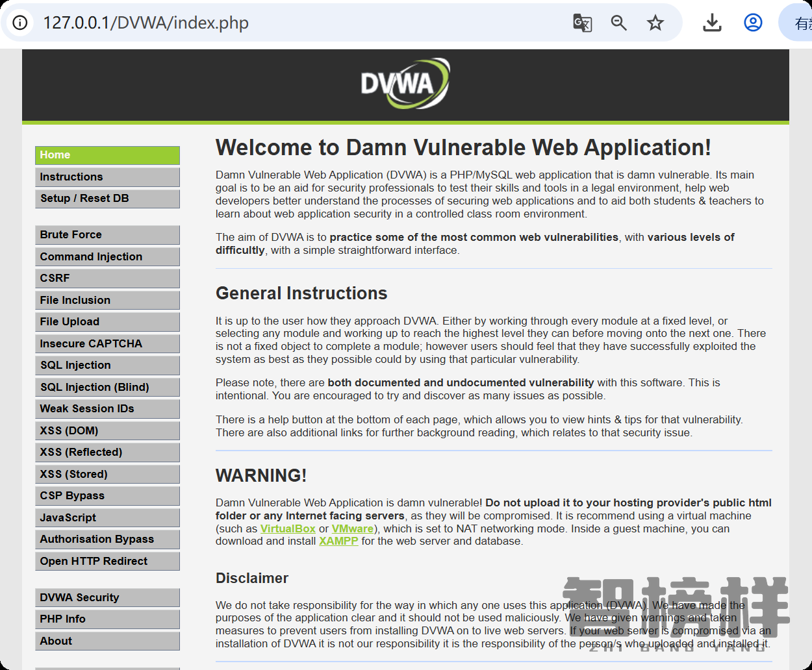812x670 pixels.
Task: Open the downloads icon in browser toolbar
Action: point(712,23)
